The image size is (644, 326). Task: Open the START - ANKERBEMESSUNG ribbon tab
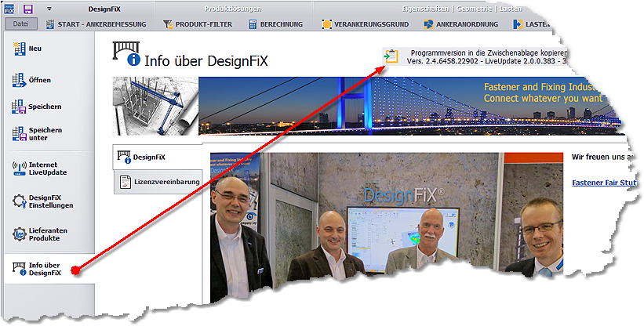(96, 24)
